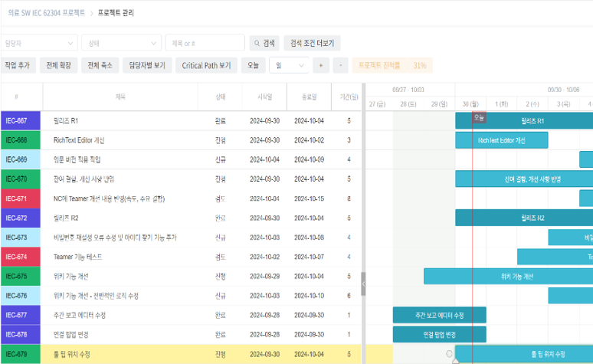This screenshot has height=364, width=593.
Task: Toggle the Critical Path 보기 button
Action: tap(206, 66)
